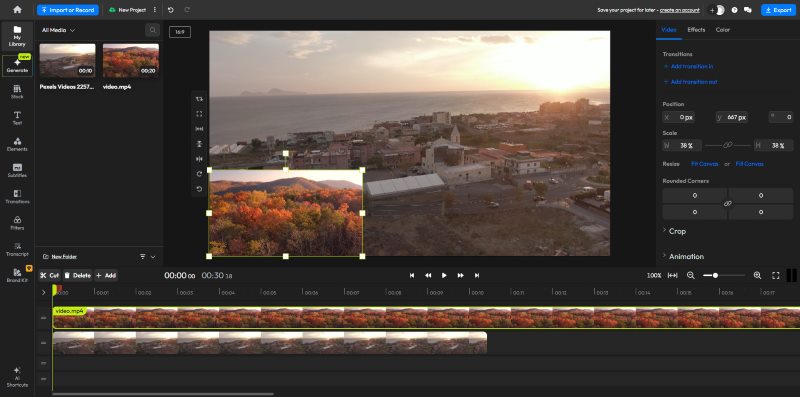Switch to the Effects tab

696,30
